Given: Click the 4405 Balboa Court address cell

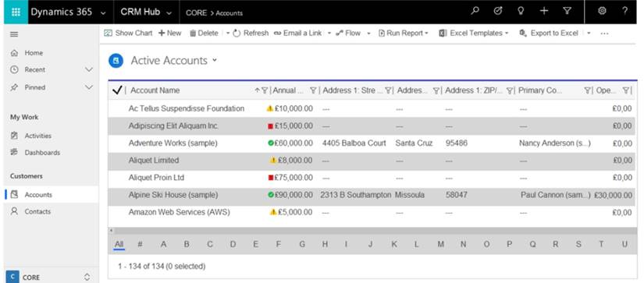Looking at the screenshot, I should coord(354,143).
